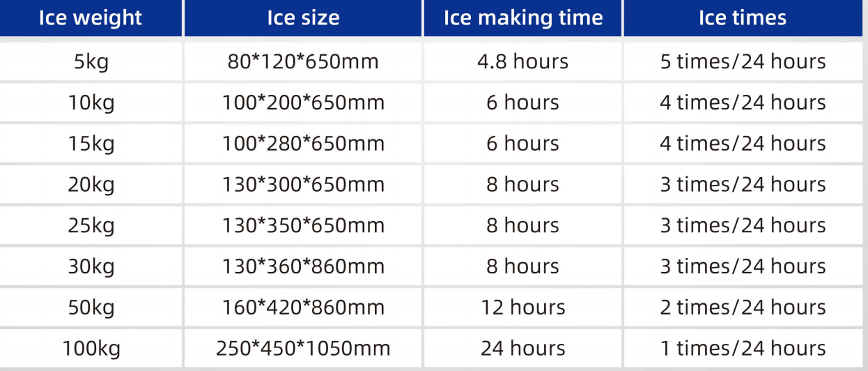Select the 12 hours cell
868x371 pixels.
[x=522, y=308]
